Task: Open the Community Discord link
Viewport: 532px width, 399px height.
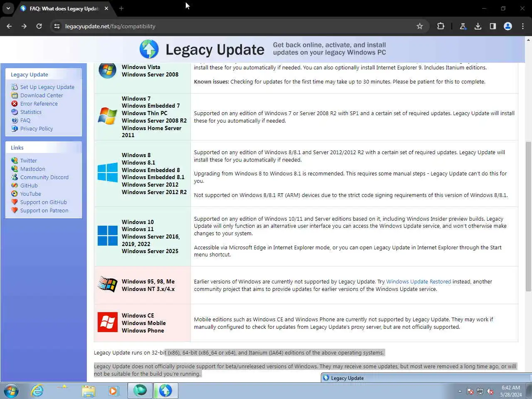Action: pos(44,177)
